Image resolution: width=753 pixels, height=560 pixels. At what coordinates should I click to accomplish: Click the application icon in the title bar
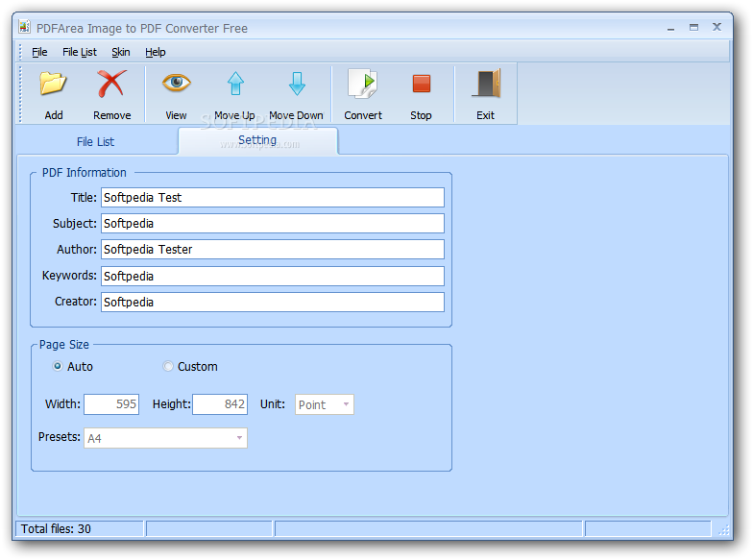25,27
